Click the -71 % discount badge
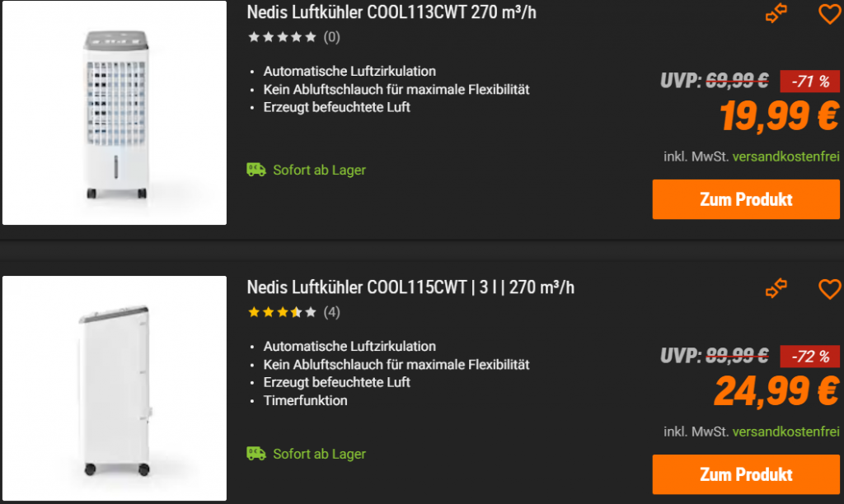Screen dimensions: 844x504 click(809, 81)
